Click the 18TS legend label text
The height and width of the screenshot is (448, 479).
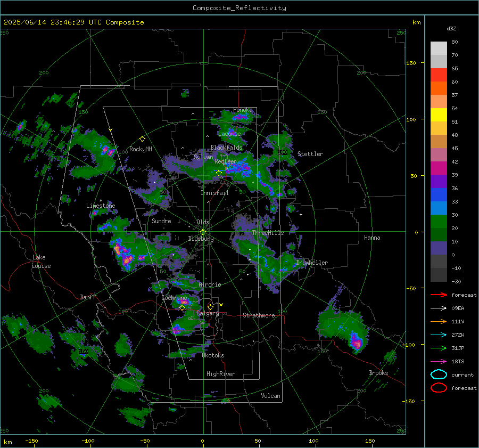coord(458,362)
